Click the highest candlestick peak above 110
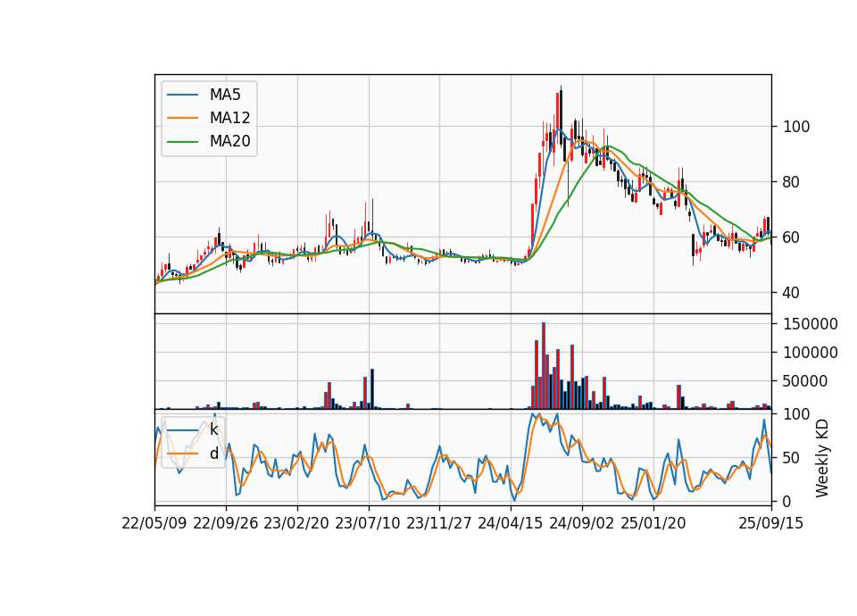 [561, 115]
